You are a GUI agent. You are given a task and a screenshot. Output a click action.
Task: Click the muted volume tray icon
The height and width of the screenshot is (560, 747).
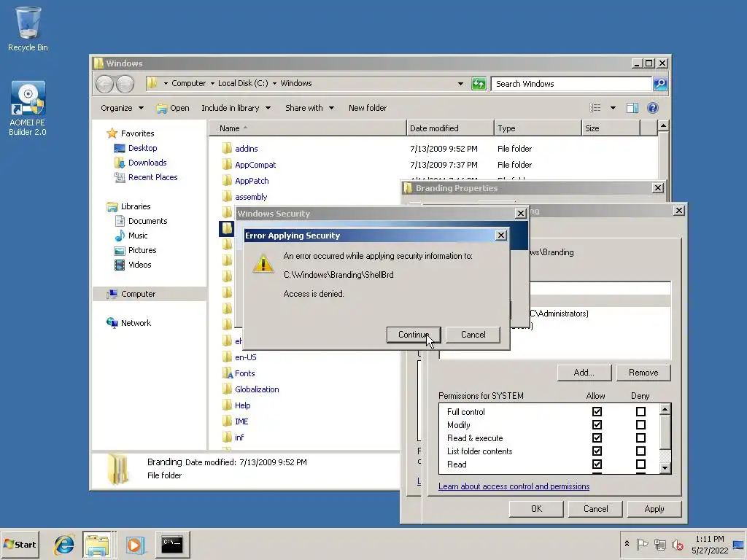[x=677, y=544]
